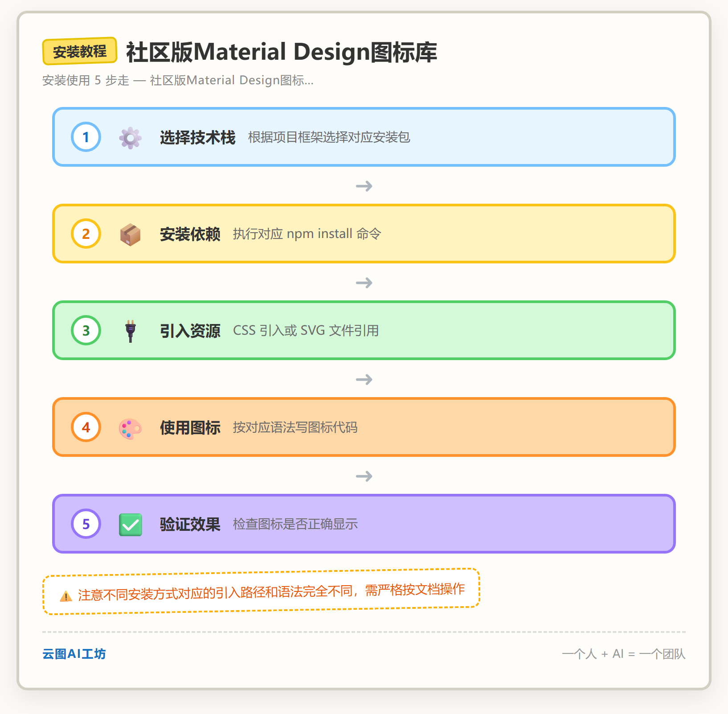Select the 安装依赖 step heading
This screenshot has height=714, width=728.
pyautogui.click(x=190, y=234)
